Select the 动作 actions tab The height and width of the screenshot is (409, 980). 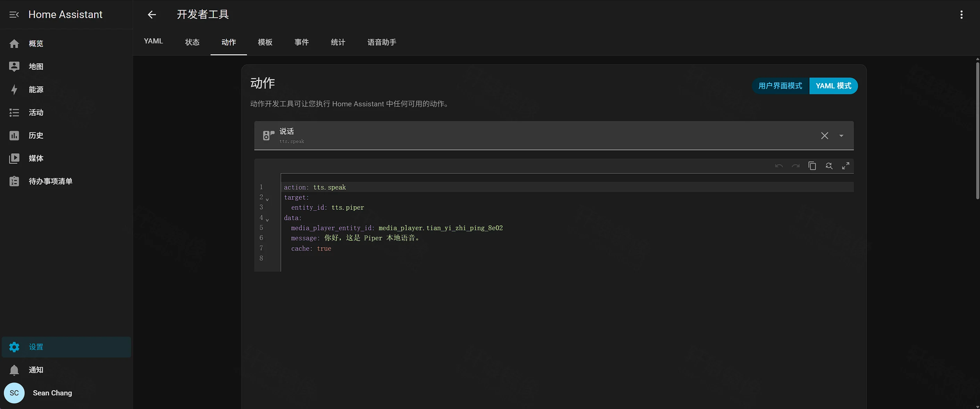point(229,42)
